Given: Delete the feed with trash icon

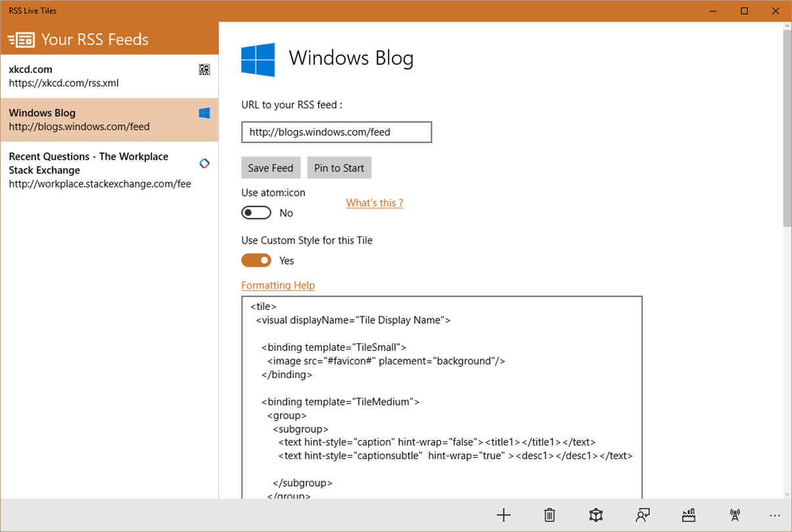Looking at the screenshot, I should (550, 516).
